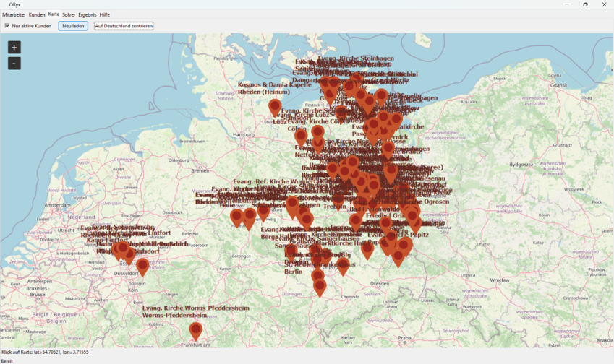Toggle the Nur aktive Kunden checkbox

[7, 26]
